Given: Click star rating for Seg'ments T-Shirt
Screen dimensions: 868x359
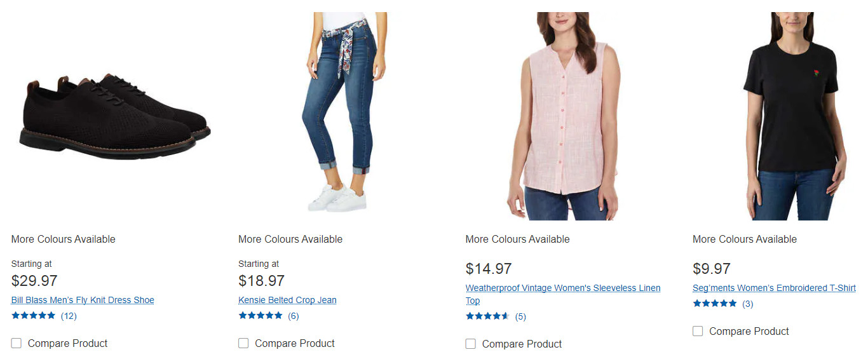Looking at the screenshot, I should (715, 304).
